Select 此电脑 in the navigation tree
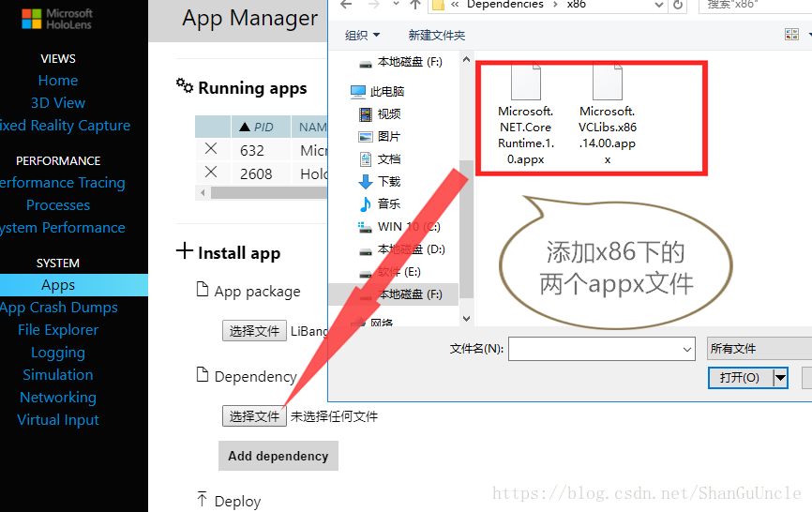The width and height of the screenshot is (812, 512). [378, 92]
